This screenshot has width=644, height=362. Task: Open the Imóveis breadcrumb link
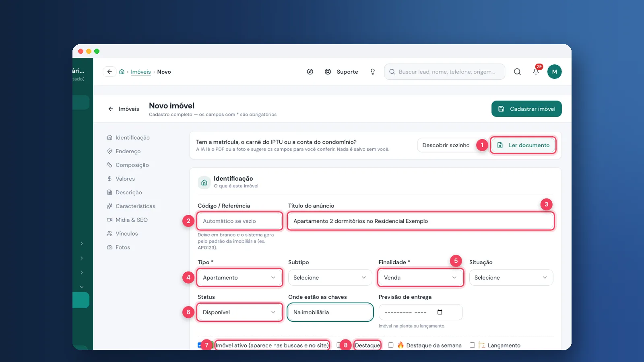point(141,72)
